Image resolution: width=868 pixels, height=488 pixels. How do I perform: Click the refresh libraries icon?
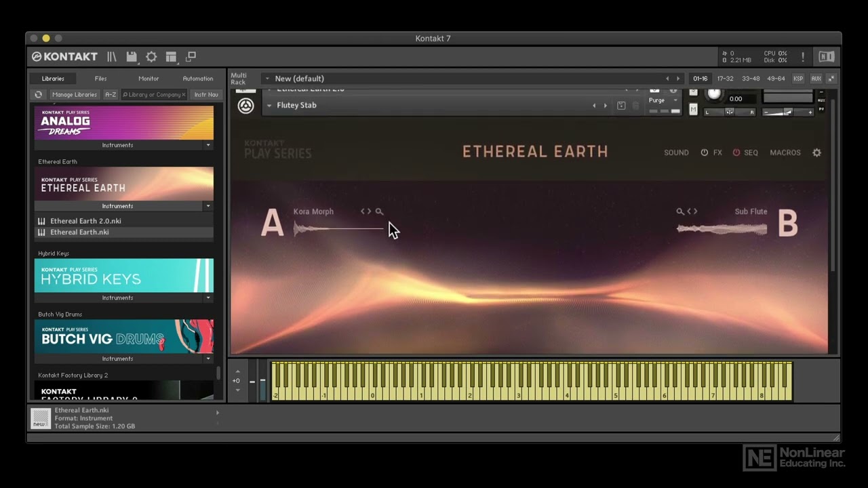pos(38,95)
